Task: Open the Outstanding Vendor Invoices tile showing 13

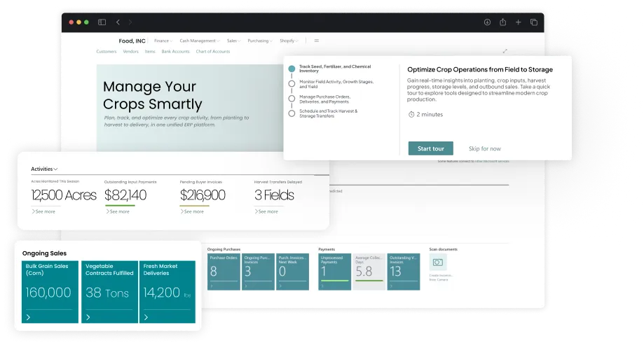Action: pos(404,272)
